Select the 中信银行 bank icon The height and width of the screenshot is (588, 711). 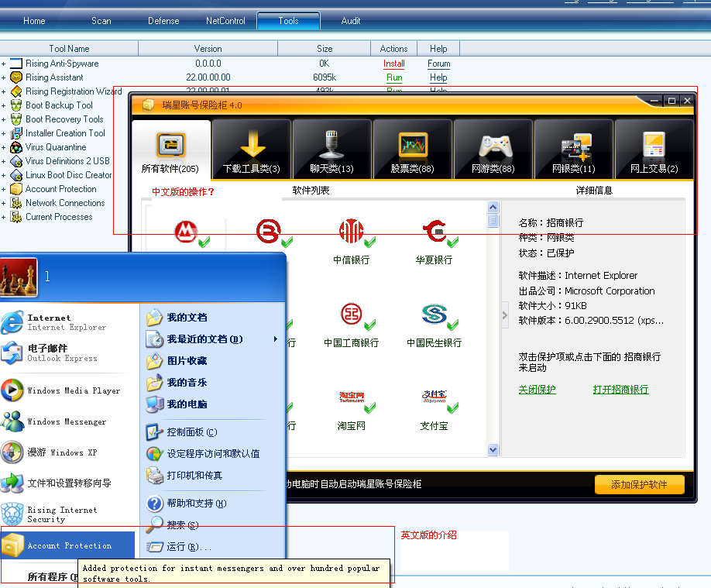352,231
